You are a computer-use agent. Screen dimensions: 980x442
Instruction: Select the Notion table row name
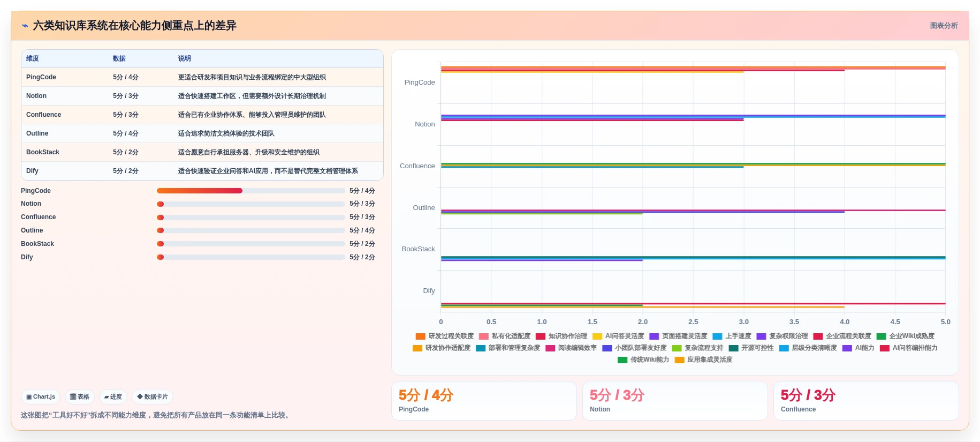click(36, 96)
